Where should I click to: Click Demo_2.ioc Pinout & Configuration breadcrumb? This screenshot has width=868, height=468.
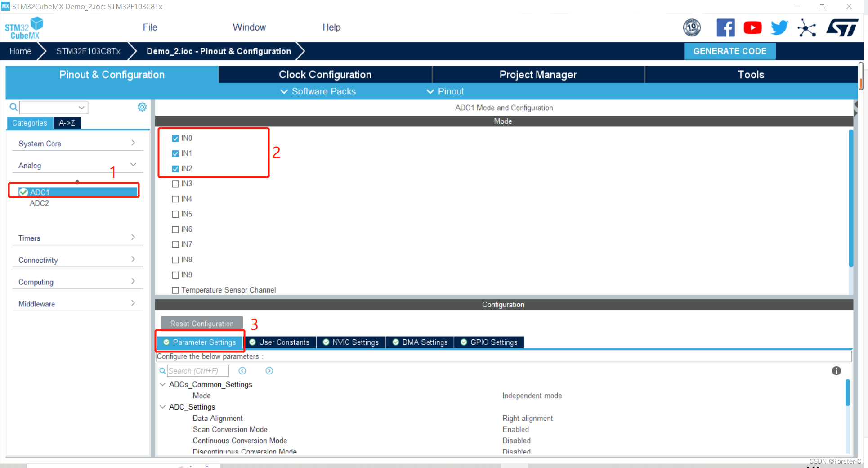pyautogui.click(x=219, y=51)
